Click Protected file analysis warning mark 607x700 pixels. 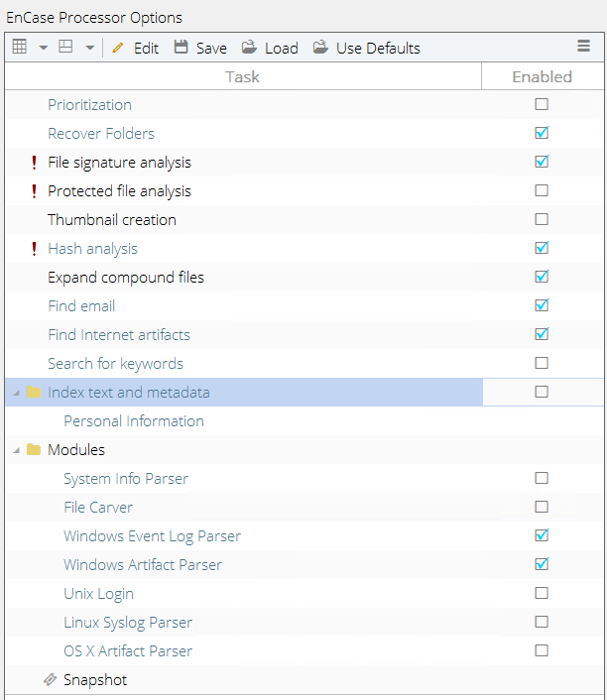(34, 190)
